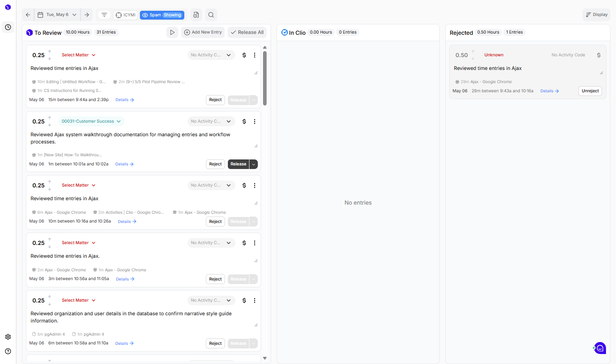Open Details link on 10:16a–10:26a entry

click(x=127, y=222)
